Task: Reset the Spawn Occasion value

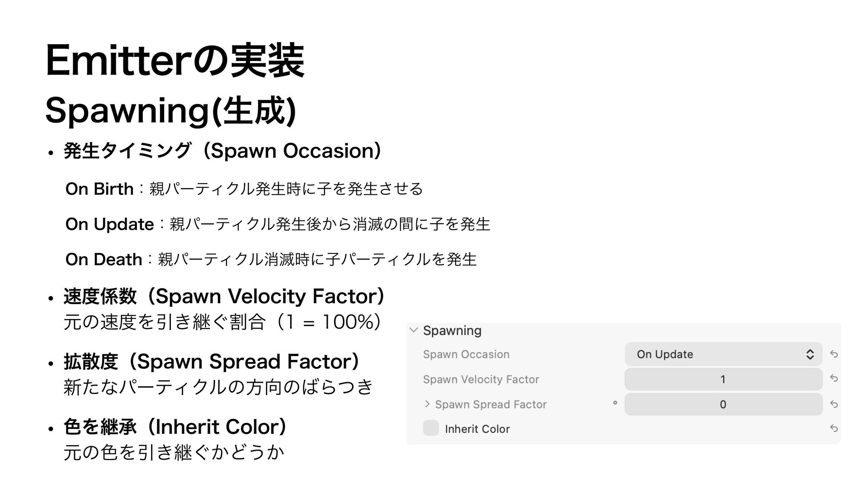Action: click(834, 354)
